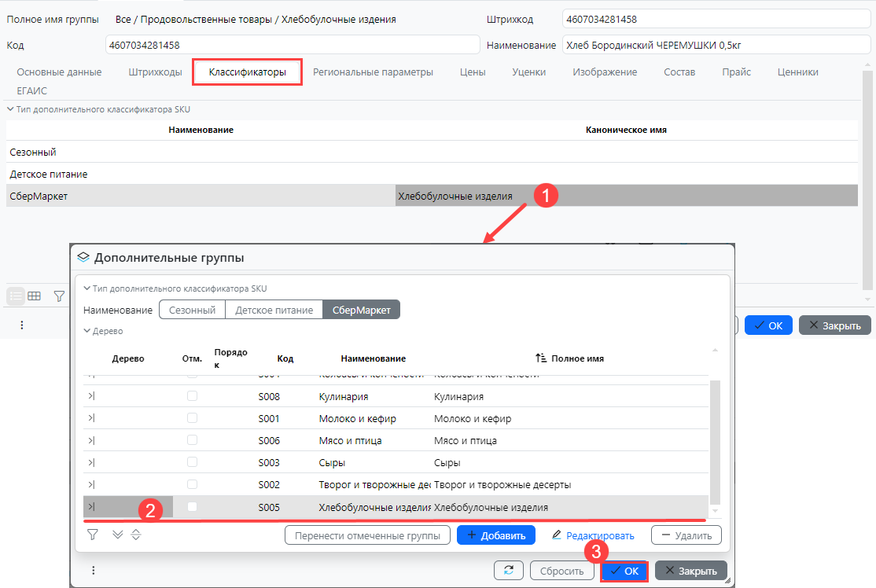The image size is (876, 588).
Task: Switch to list view icon in the main form
Action: pyautogui.click(x=15, y=296)
